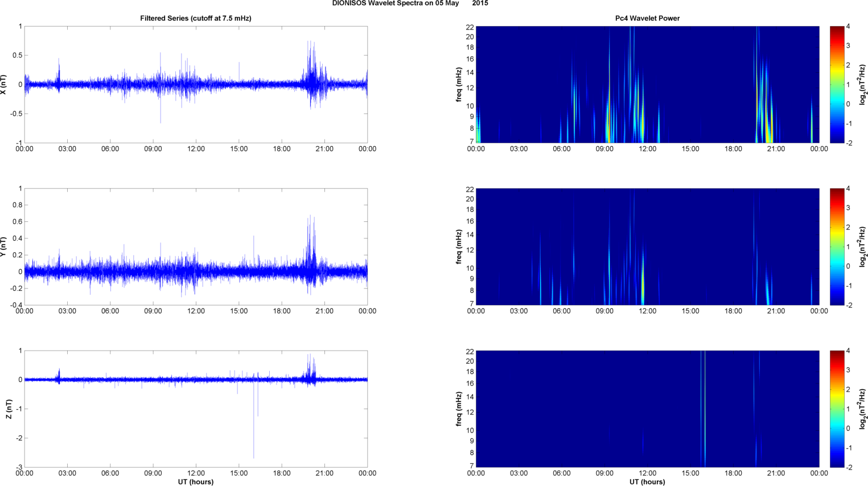Image resolution: width=868 pixels, height=486 pixels.
Task: Click the log2(nT²/Hz) label of the top-row colorbar
Action: (x=863, y=84)
